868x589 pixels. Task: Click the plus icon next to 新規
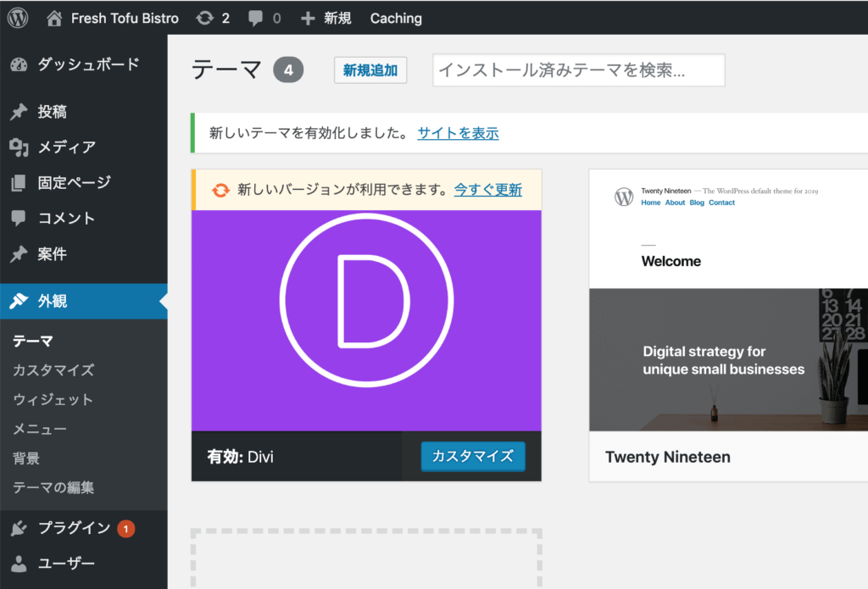(x=308, y=19)
